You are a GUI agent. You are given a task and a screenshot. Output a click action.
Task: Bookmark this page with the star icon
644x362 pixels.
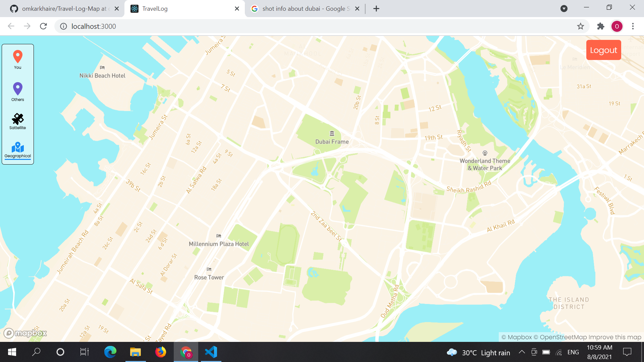[581, 26]
